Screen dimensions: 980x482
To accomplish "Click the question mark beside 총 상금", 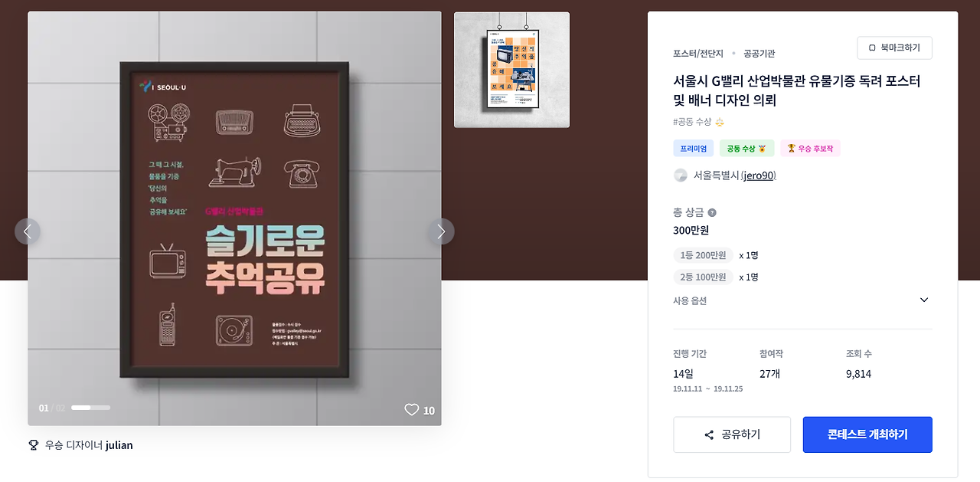I will tap(712, 212).
